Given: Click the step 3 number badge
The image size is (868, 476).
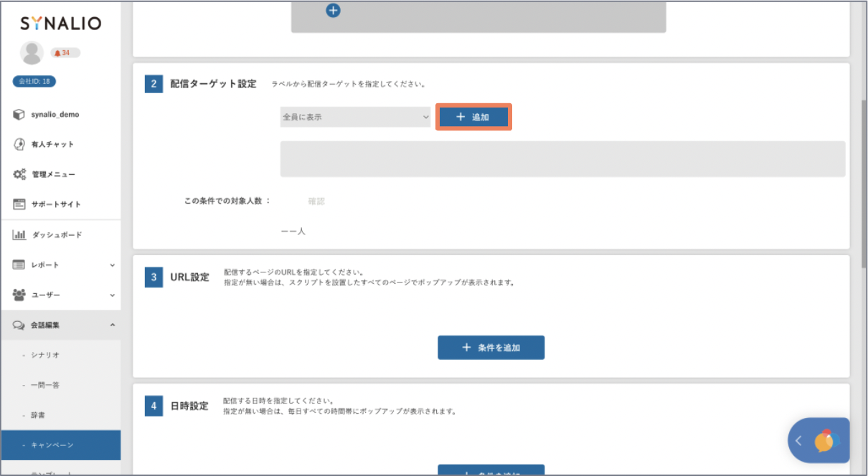Looking at the screenshot, I should point(154,277).
